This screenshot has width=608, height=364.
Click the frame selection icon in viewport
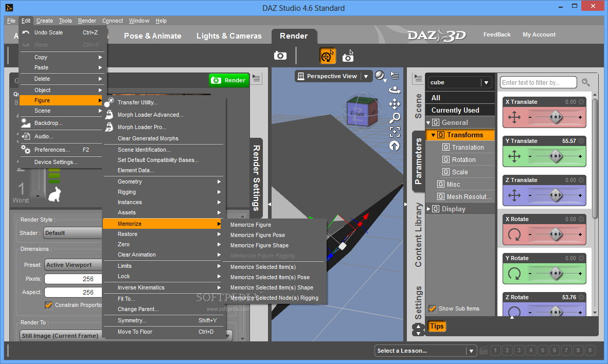point(395,132)
